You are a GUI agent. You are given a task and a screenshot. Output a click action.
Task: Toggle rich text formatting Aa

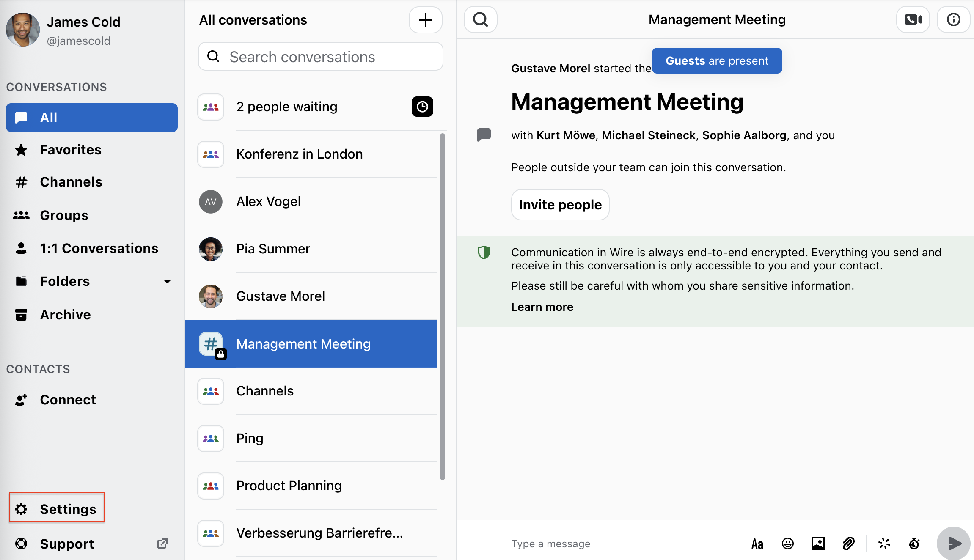757,544
